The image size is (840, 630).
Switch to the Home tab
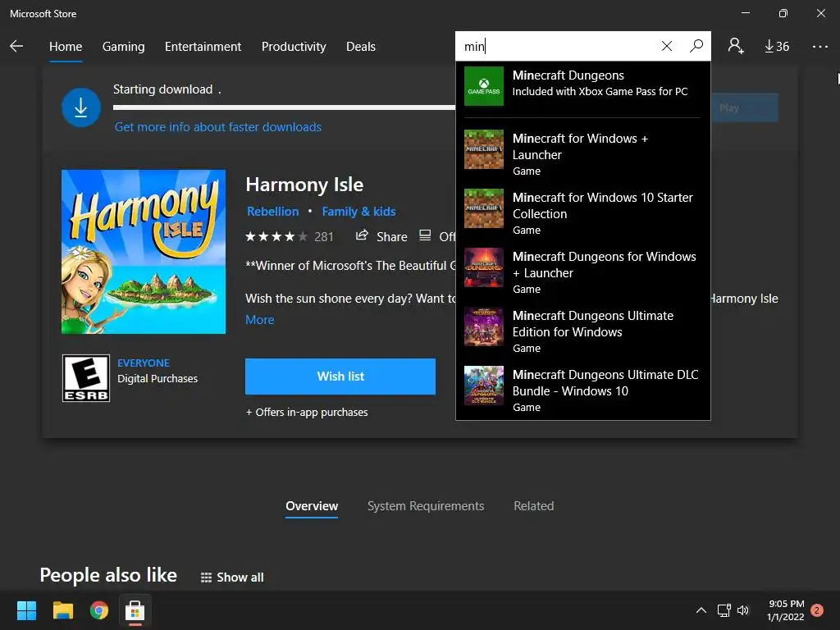pyautogui.click(x=66, y=47)
